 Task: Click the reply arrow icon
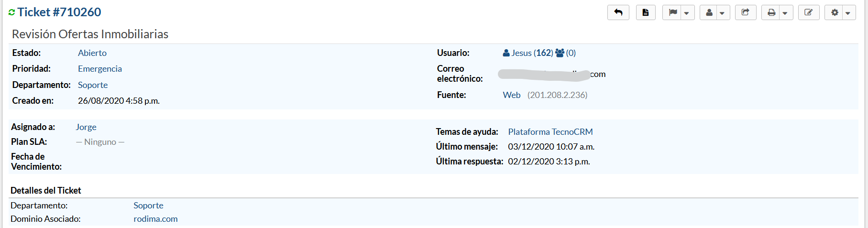618,12
